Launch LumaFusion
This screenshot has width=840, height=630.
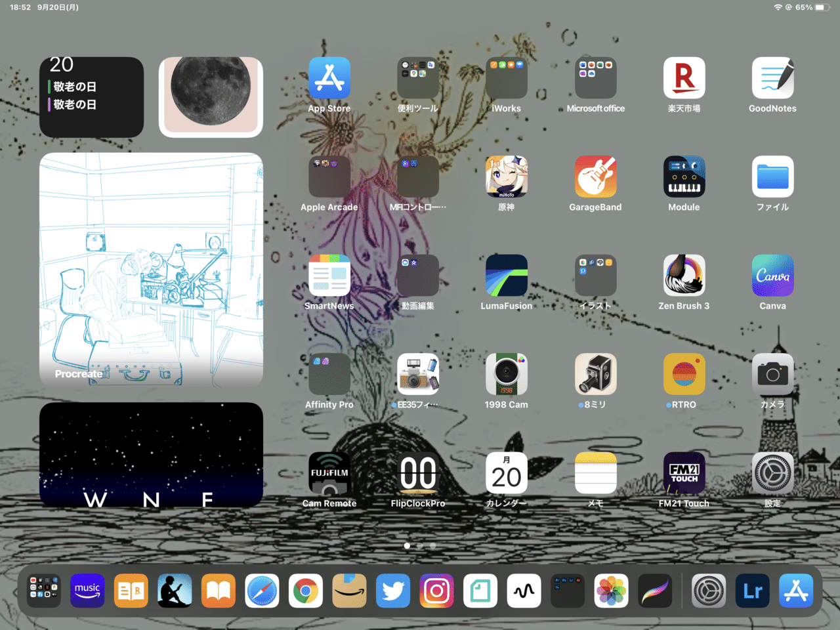tap(507, 276)
